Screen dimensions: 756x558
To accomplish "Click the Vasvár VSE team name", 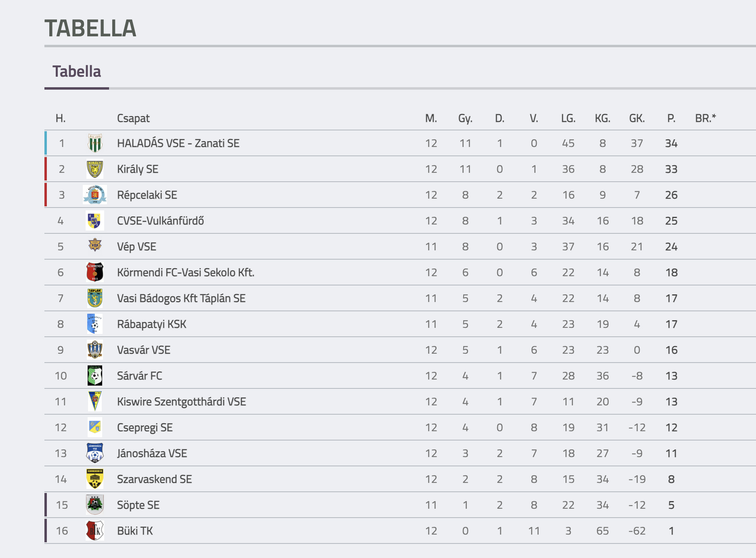I will [x=144, y=350].
